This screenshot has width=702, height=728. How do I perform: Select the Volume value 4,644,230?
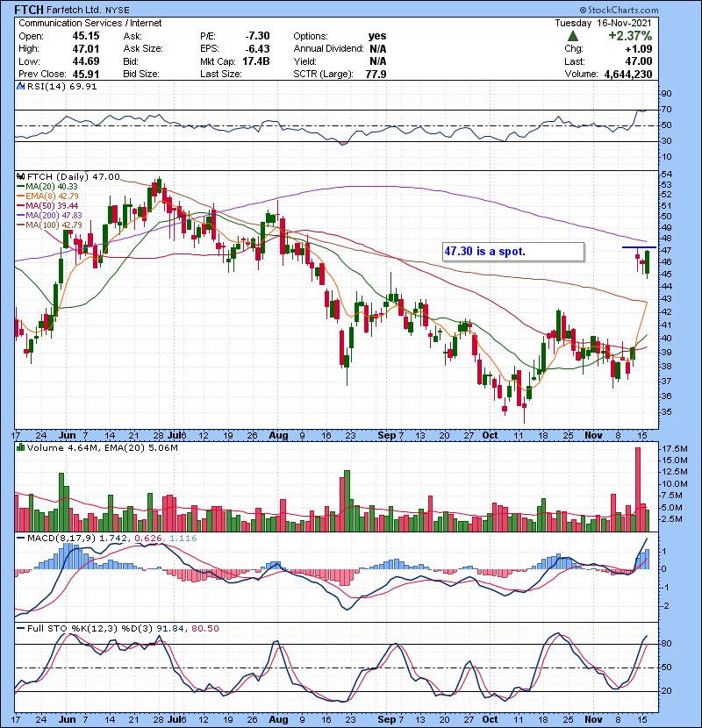point(628,74)
